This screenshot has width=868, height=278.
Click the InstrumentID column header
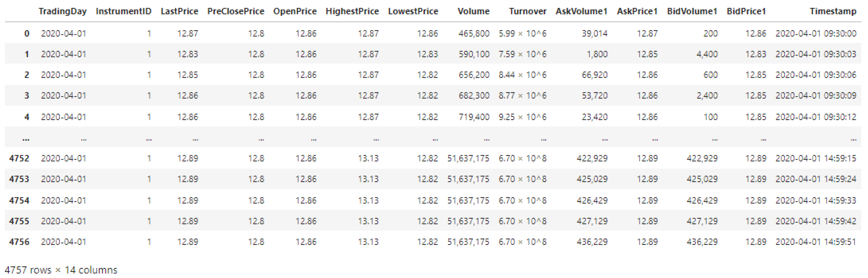click(x=123, y=11)
